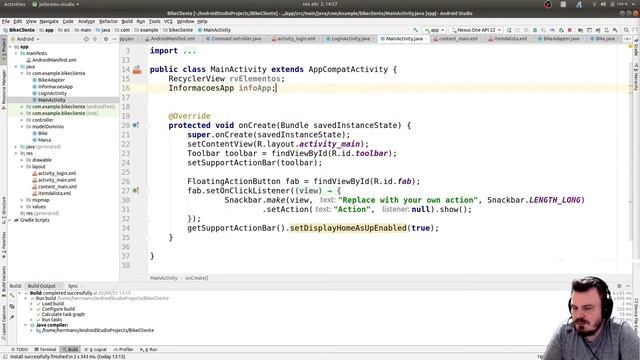Expand the mipmap folder
640x360 pixels.
(22, 200)
